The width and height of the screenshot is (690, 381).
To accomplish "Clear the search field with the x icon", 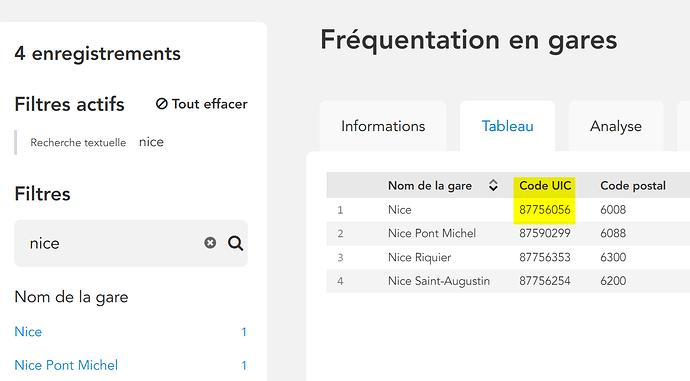I will pos(210,243).
